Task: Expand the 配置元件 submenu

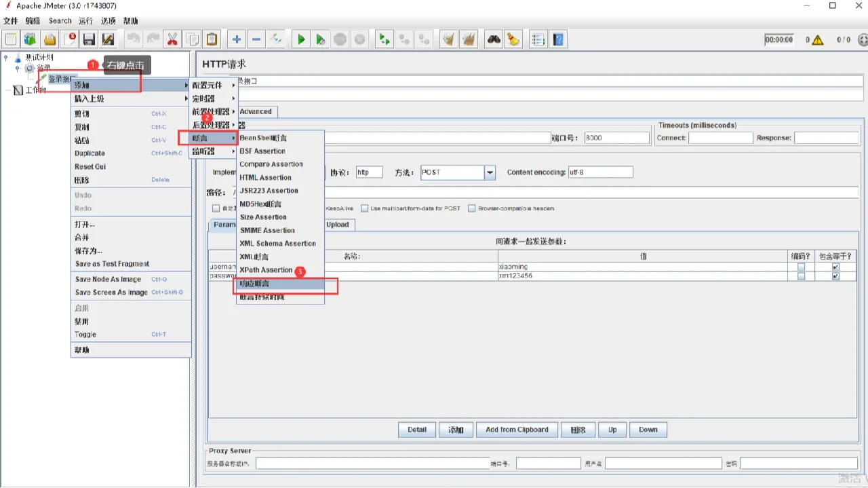Action: click(213, 86)
